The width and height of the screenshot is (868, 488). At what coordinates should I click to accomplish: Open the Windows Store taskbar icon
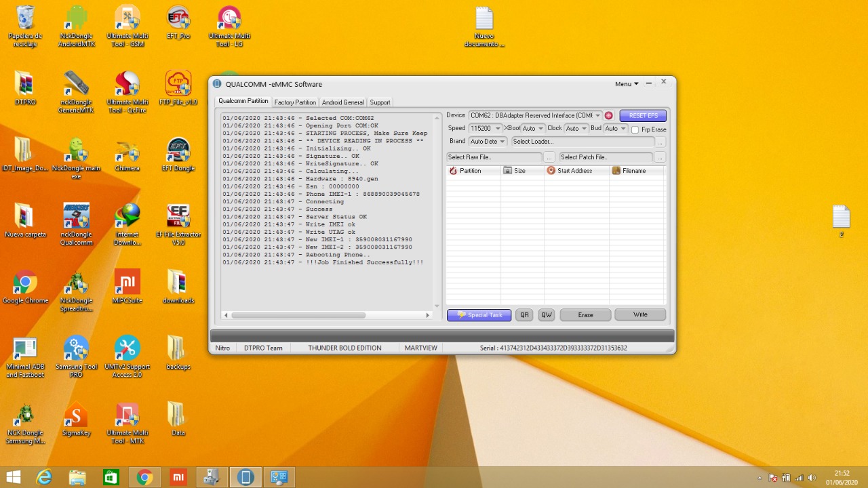[x=111, y=477]
